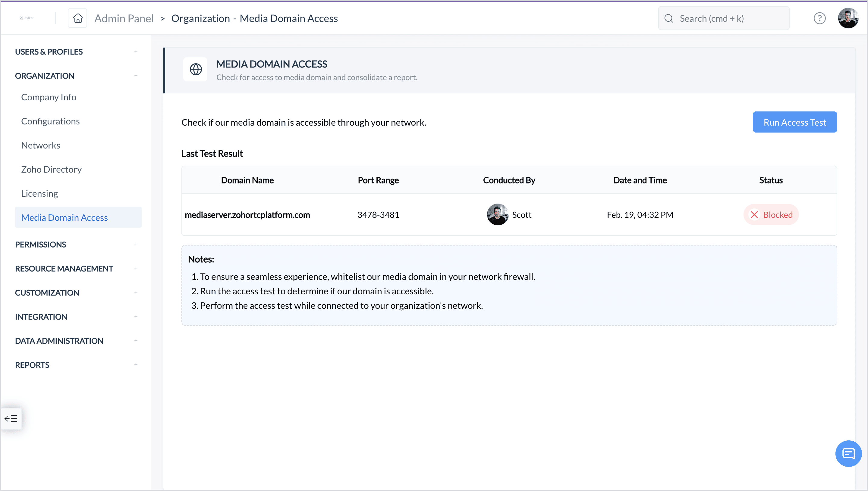
Task: Click the home icon in header
Action: pyautogui.click(x=77, y=18)
